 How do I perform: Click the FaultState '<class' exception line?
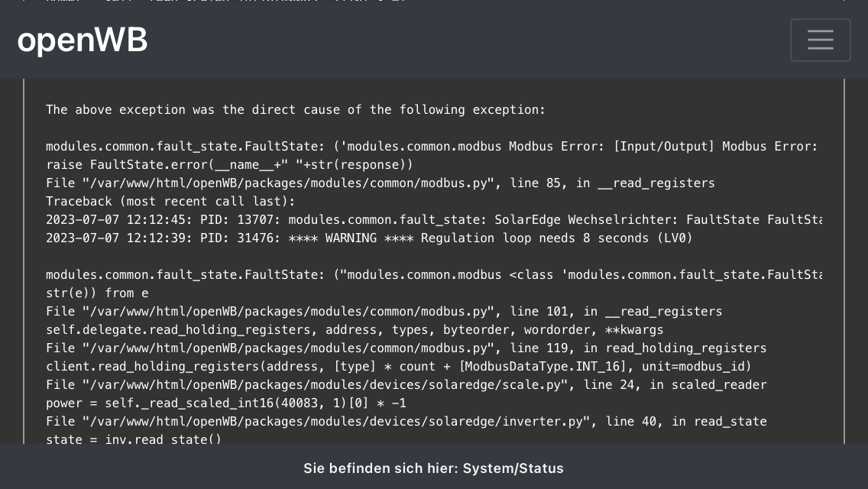click(432, 275)
